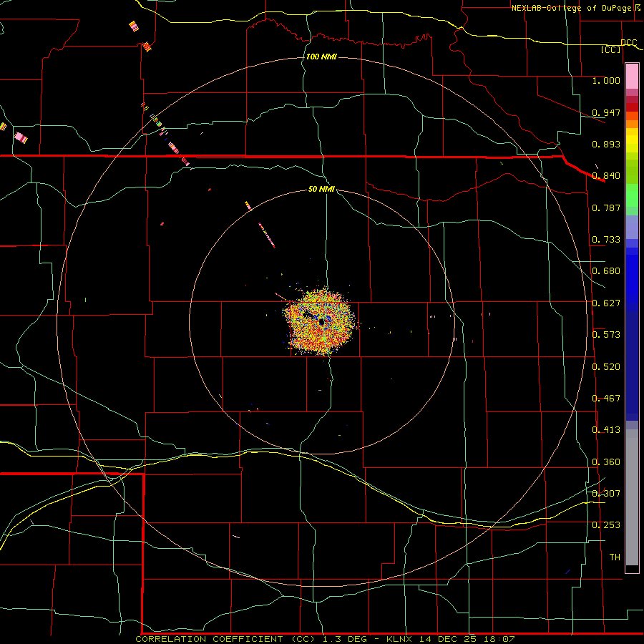Click the 1.000 value on the color scale
Image resolution: width=644 pixels, height=644 pixels.
tap(606, 80)
